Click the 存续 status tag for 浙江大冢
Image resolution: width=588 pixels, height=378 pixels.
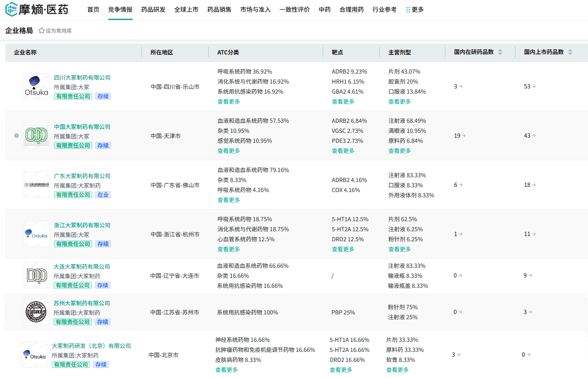pyautogui.click(x=103, y=244)
